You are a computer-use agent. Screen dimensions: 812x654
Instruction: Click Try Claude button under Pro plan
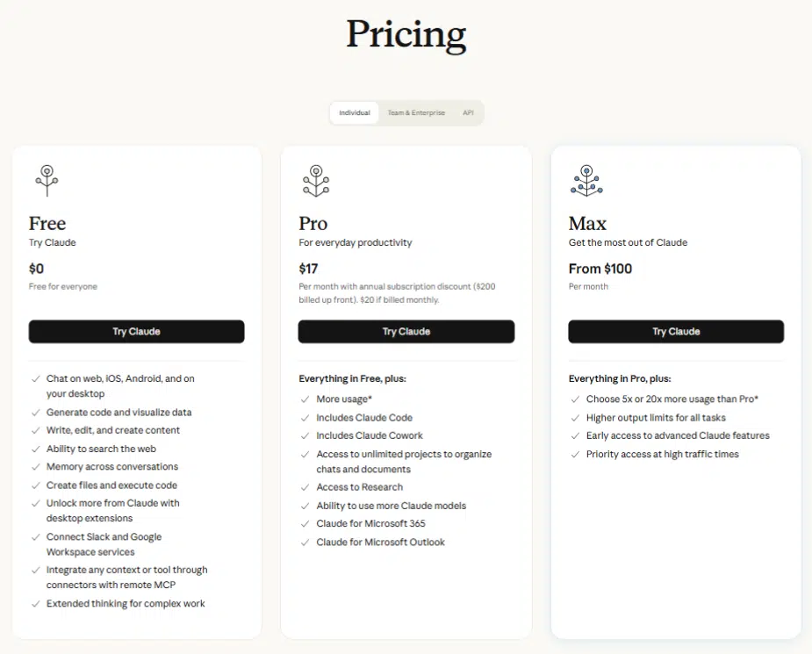pos(406,332)
